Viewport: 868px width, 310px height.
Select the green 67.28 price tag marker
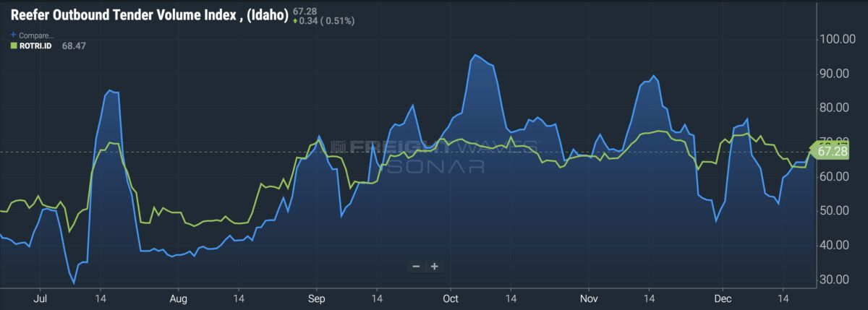[829, 150]
